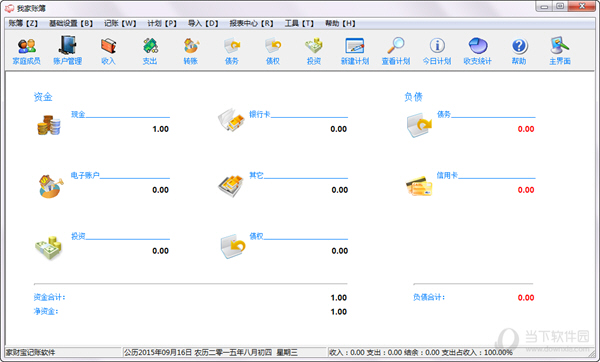Click the 收入 income toolbar icon
Viewport: 600px width, 362px height.
pos(108,51)
